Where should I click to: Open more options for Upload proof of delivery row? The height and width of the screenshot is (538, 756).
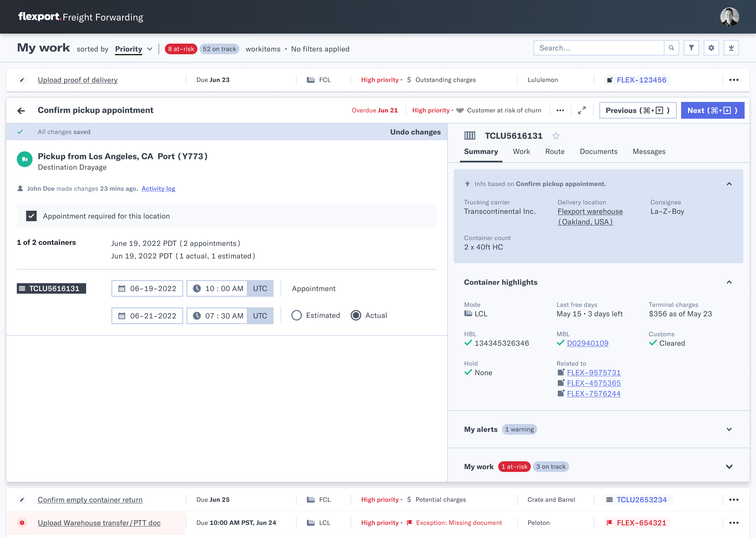click(734, 80)
